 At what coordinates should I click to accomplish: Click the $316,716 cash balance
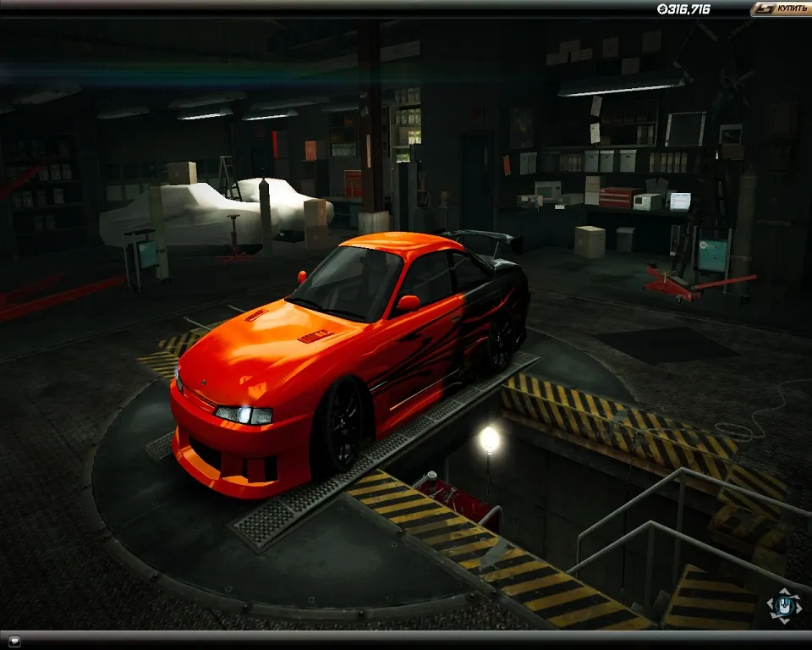click(684, 8)
